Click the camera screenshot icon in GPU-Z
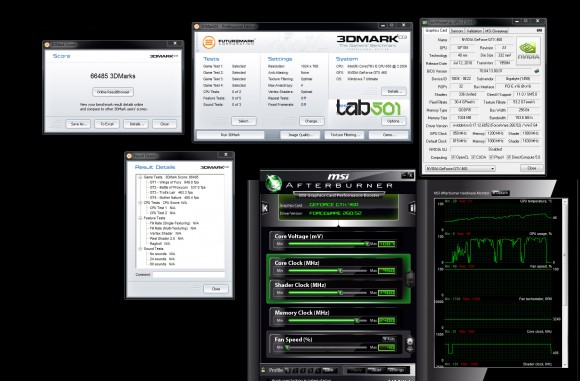Image resolution: width=580 pixels, height=381 pixels. (x=539, y=30)
